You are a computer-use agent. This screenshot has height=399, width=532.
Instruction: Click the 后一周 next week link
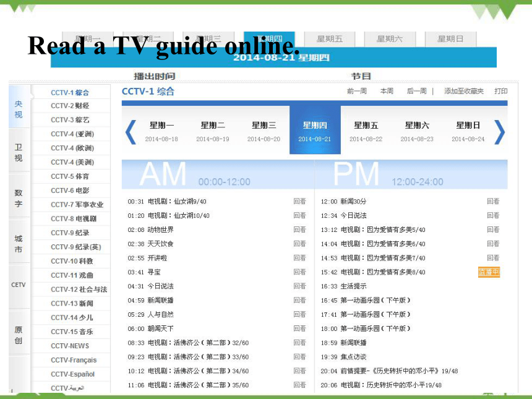click(x=417, y=91)
